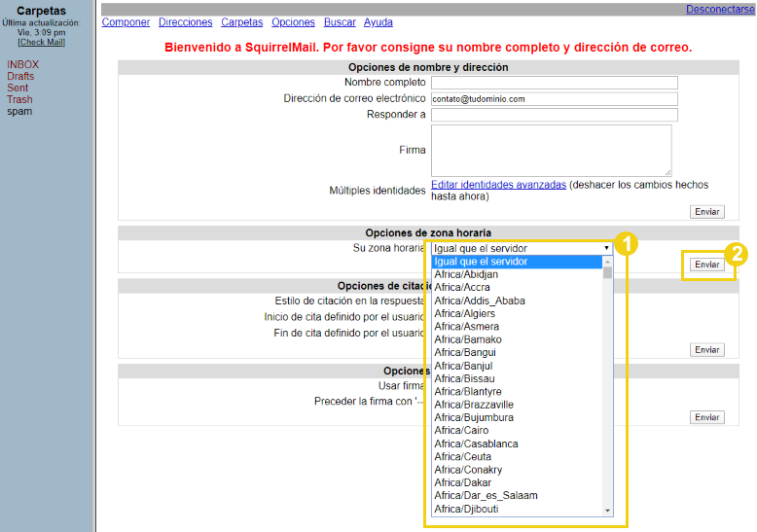Image resolution: width=757 pixels, height=532 pixels.
Task: Click the Responder a field
Action: pyautogui.click(x=555, y=115)
